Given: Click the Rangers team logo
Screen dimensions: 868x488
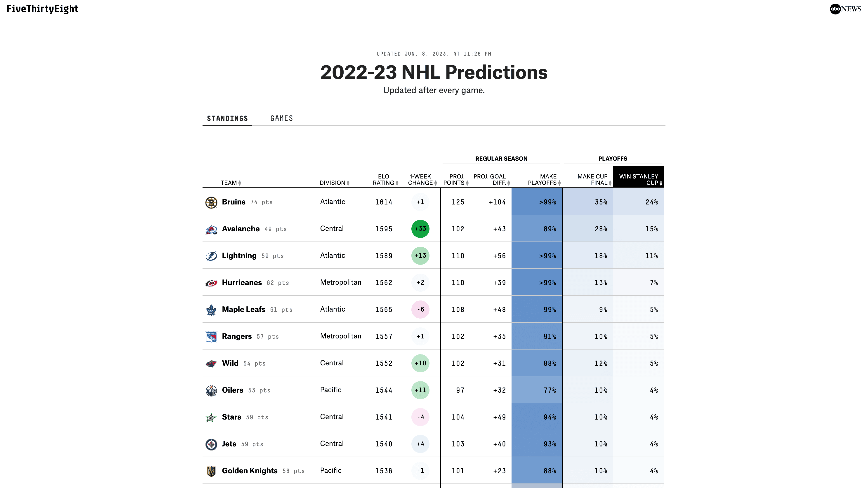Looking at the screenshot, I should click(211, 337).
